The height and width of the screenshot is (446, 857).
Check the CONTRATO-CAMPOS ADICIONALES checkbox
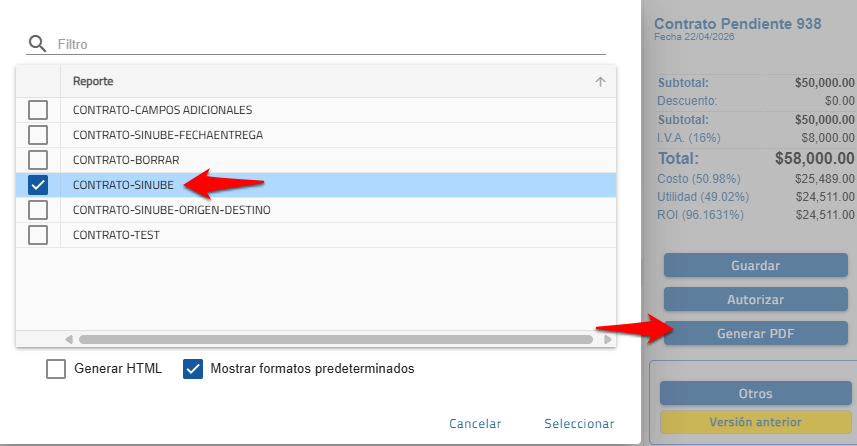point(38,110)
